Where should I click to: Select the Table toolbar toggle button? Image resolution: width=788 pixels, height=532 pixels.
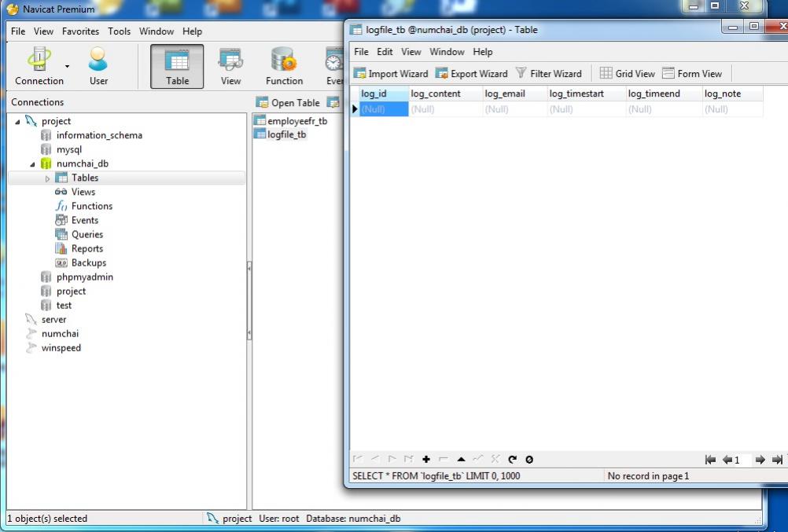177,66
